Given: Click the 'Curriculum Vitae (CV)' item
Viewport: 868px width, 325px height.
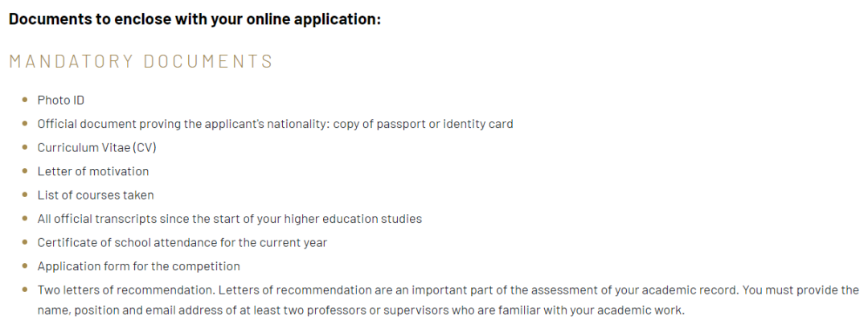Looking at the screenshot, I should pyautogui.click(x=97, y=148).
